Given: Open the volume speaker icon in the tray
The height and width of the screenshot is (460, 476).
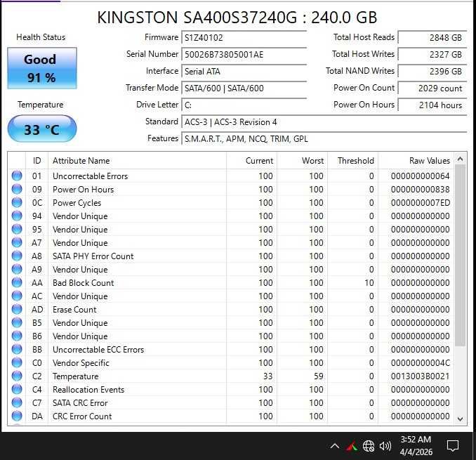Looking at the screenshot, I should [385, 446].
